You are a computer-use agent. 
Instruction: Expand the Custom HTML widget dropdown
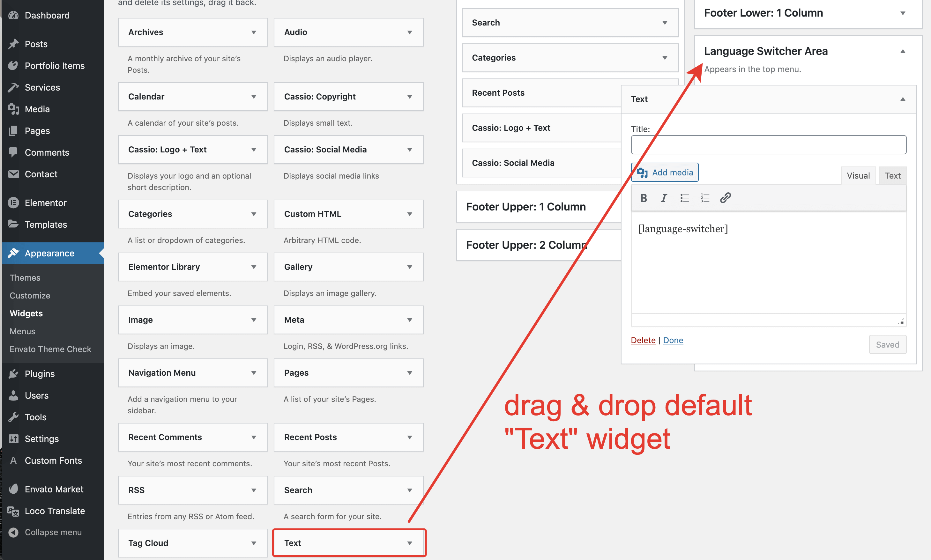(410, 214)
